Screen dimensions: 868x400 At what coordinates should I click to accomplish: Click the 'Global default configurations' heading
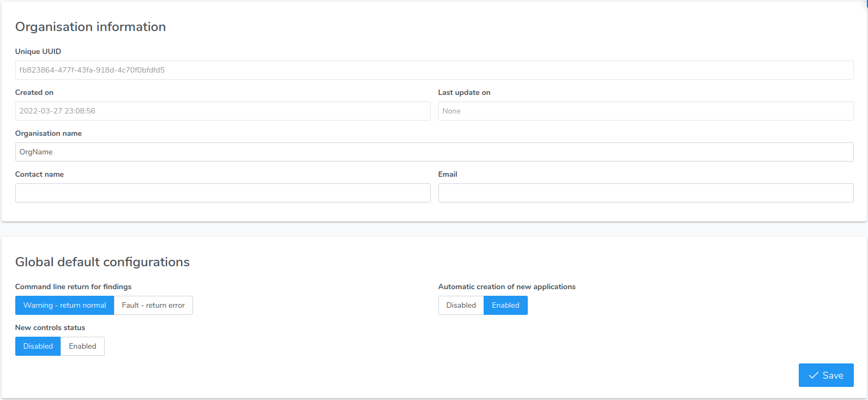tap(103, 262)
